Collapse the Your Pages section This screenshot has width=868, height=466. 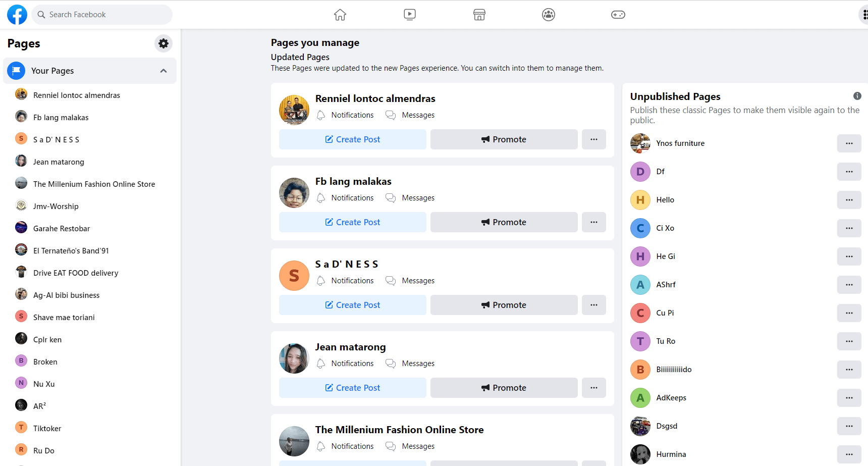[x=164, y=71]
